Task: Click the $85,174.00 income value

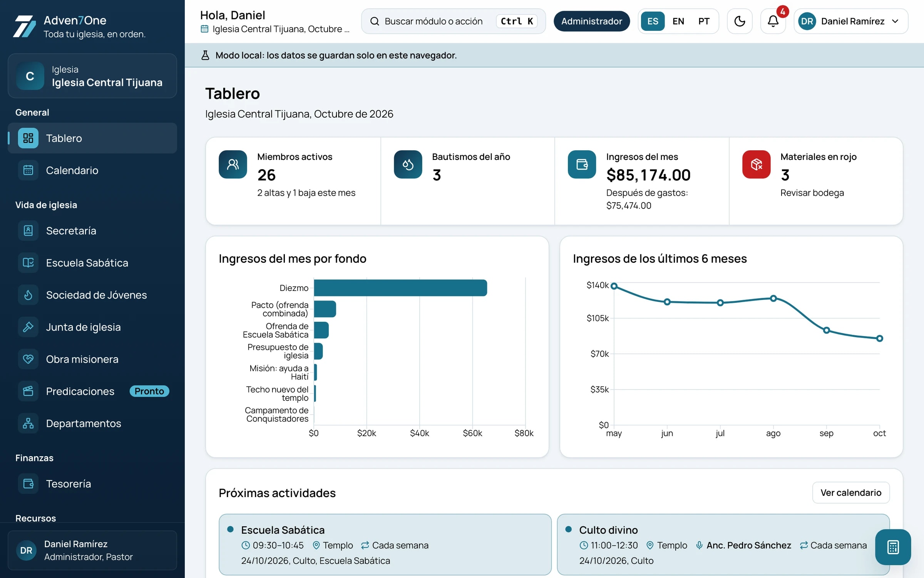Action: point(648,175)
